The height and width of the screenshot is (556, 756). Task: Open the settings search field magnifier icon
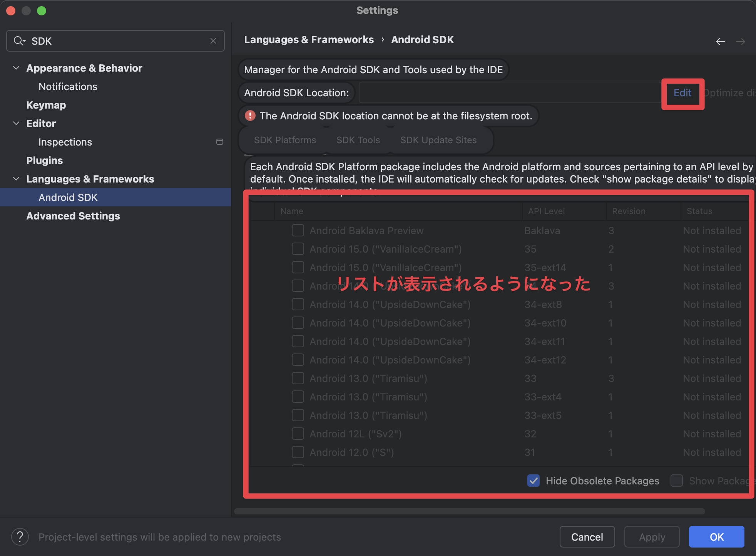click(x=19, y=40)
